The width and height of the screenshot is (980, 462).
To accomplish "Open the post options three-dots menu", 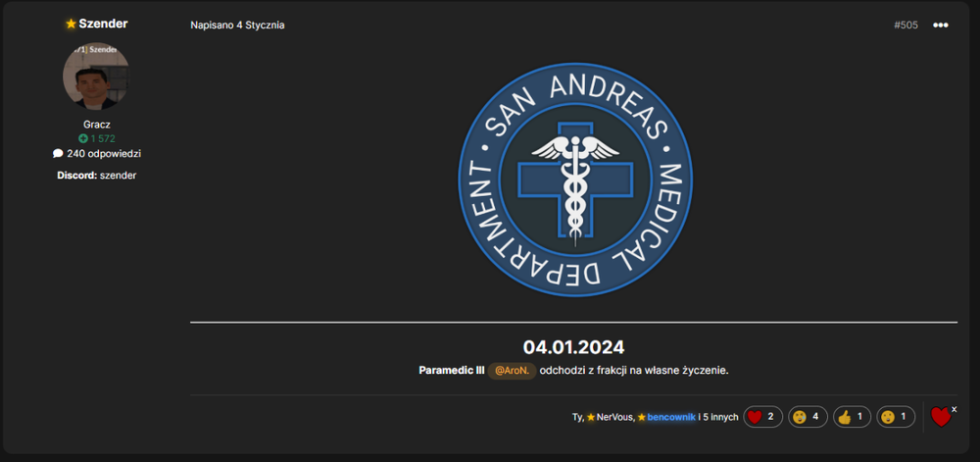I will (940, 25).
